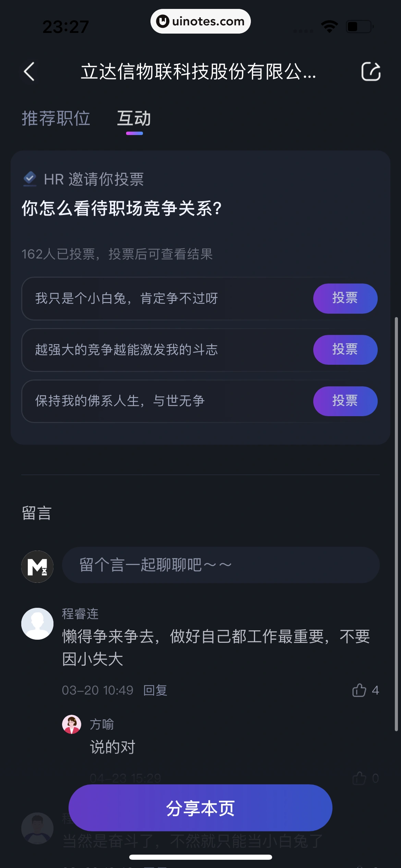401x868 pixels.
Task: Tap the HR vote badge icon
Action: click(x=30, y=178)
